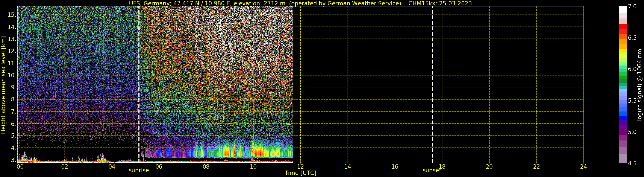Click the x-axis tick label '18'

(x=442, y=166)
